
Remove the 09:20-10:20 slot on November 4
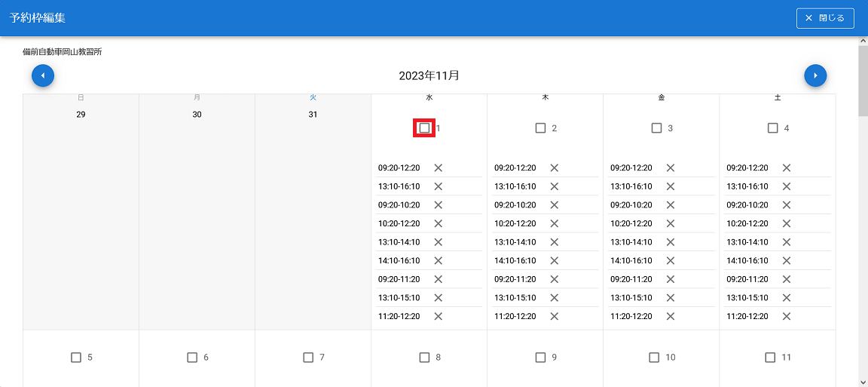click(x=786, y=205)
